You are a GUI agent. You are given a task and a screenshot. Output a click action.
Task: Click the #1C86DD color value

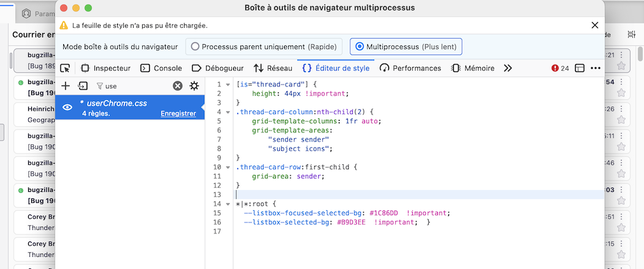click(x=383, y=213)
